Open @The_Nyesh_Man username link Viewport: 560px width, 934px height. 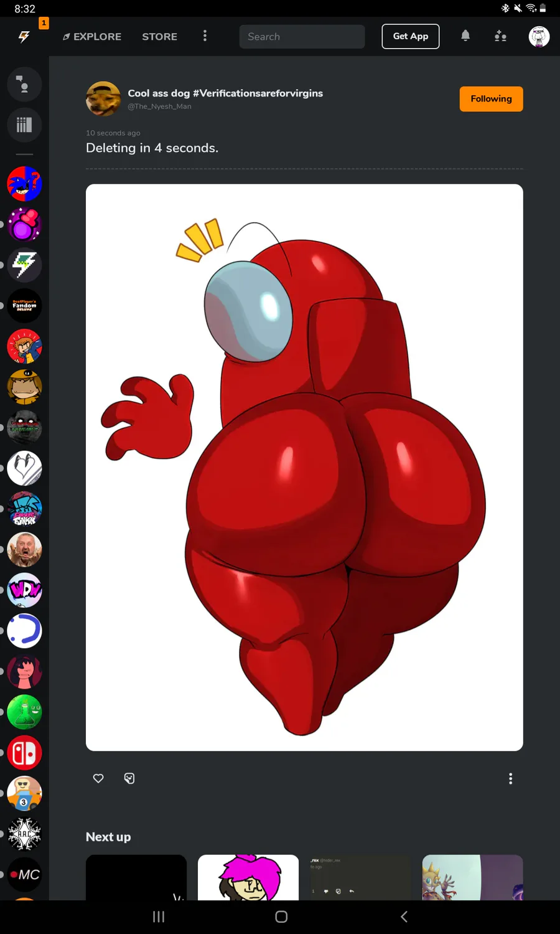pyautogui.click(x=159, y=106)
